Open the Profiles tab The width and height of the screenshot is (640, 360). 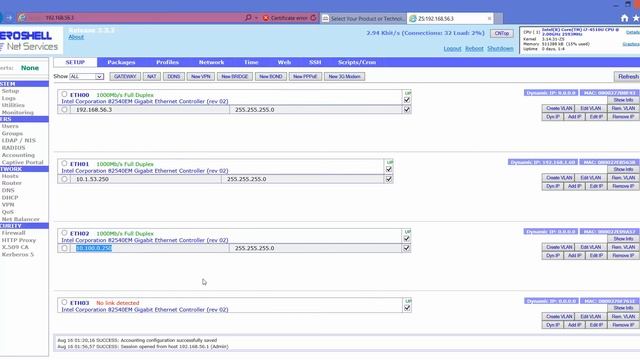(167, 62)
